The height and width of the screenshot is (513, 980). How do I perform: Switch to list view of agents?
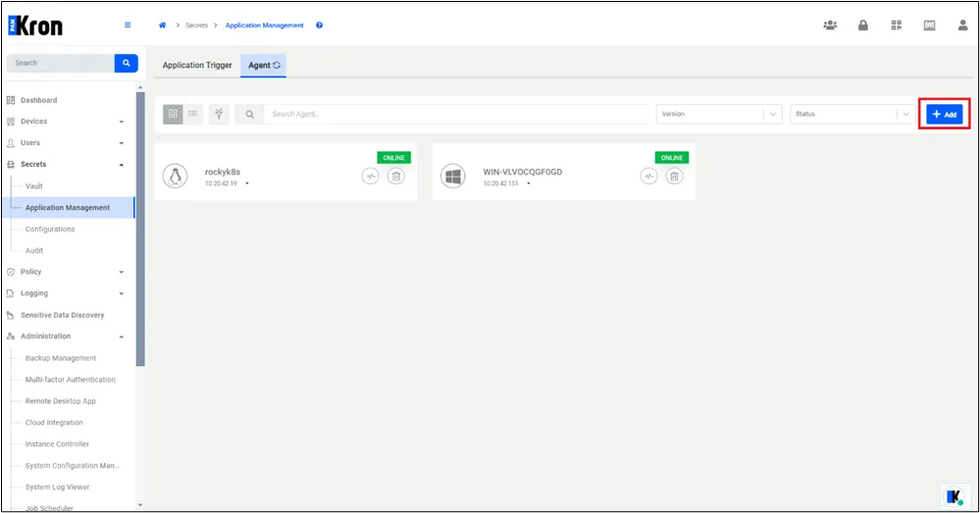[193, 114]
